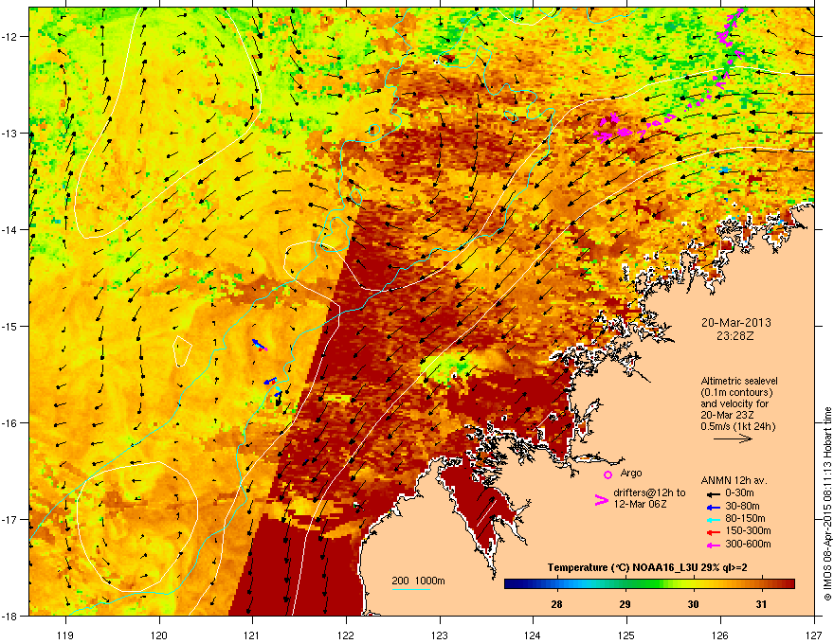Click the latitude axis label -12

[x=9, y=37]
